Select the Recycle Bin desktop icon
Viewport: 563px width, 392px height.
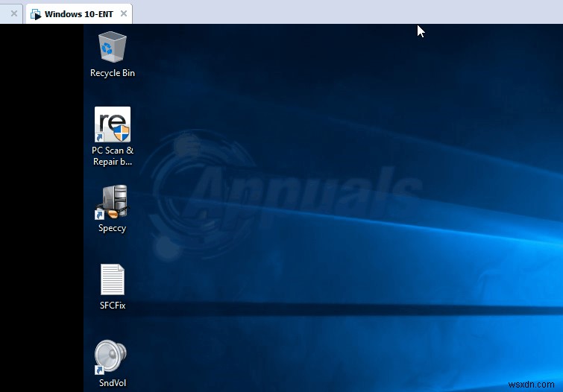113,47
